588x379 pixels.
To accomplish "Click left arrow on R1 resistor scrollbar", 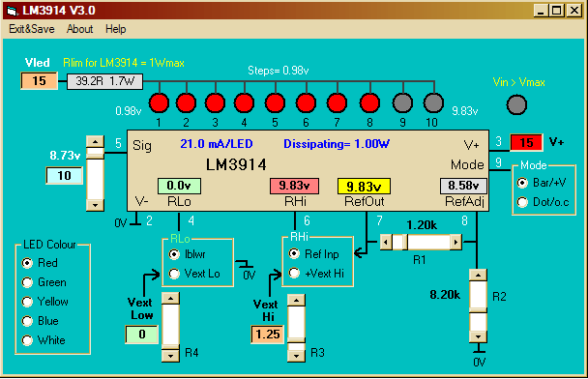I will tap(386, 242).
